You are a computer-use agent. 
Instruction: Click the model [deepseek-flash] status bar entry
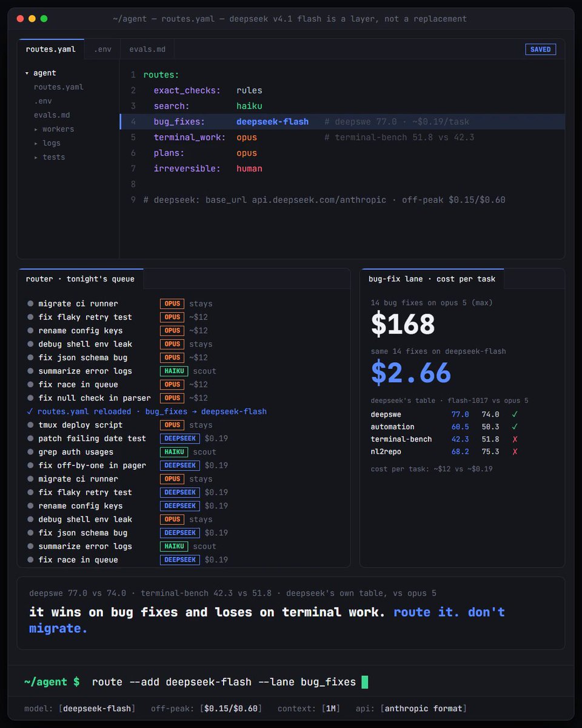click(x=80, y=709)
